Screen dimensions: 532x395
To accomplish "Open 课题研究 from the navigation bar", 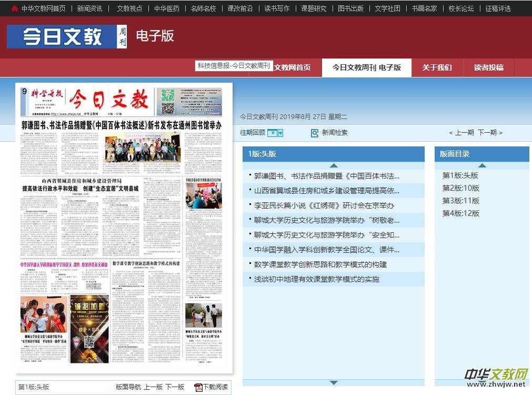I will click(x=313, y=8).
